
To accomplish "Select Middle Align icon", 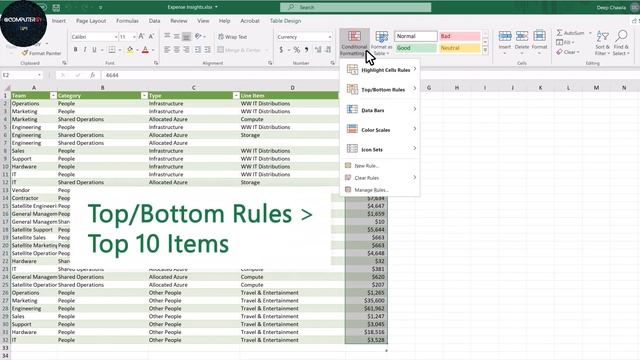I will pyautogui.click(x=176, y=36).
